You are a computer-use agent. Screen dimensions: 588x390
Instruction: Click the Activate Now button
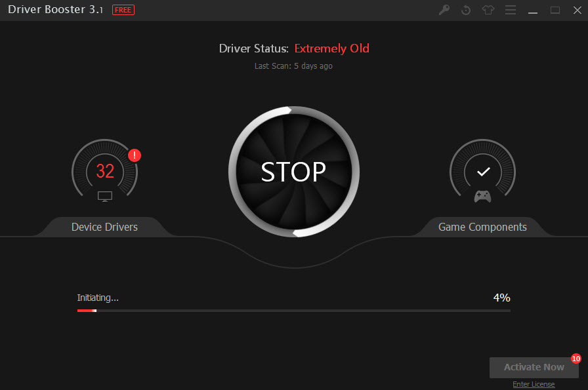pos(534,367)
